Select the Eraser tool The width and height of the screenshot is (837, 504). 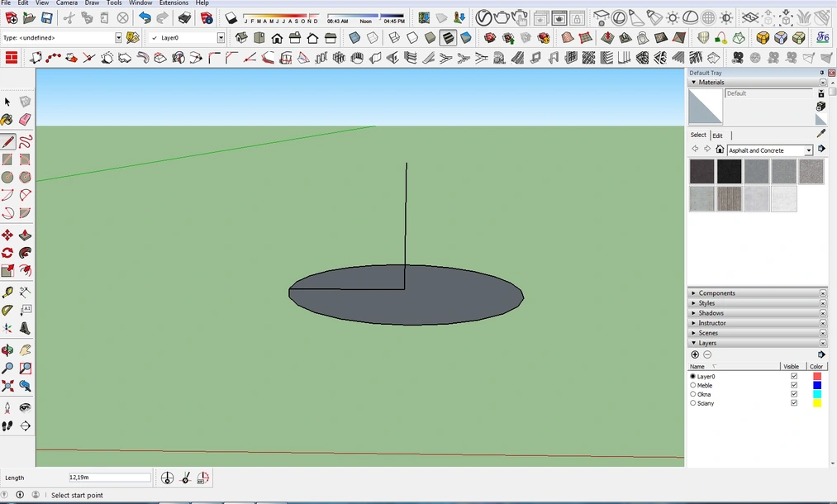pyautogui.click(x=24, y=119)
